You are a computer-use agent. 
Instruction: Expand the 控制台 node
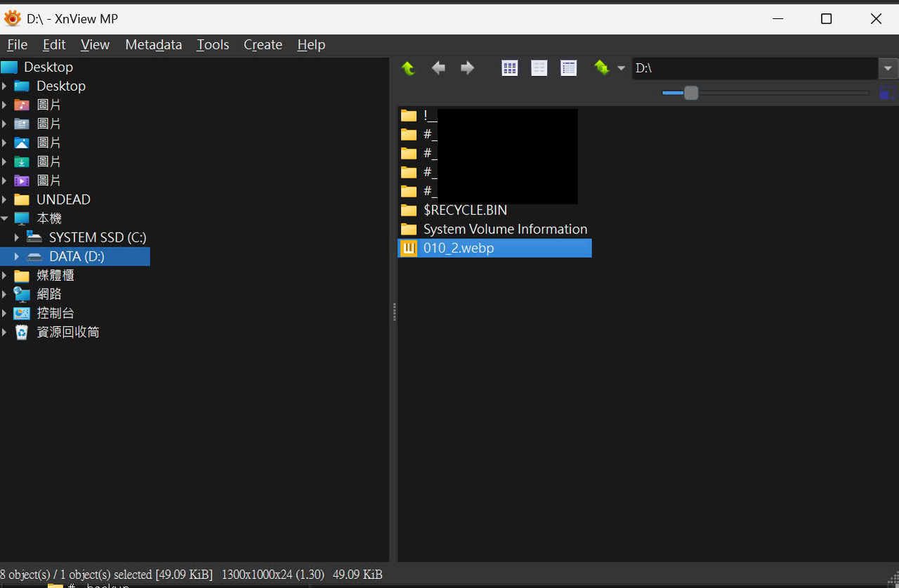5,313
